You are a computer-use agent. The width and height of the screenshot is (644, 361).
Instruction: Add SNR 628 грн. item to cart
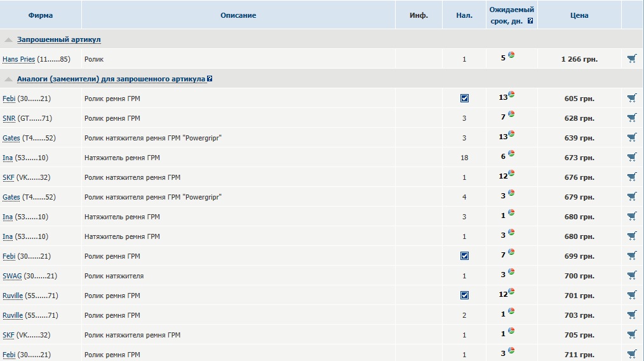(x=632, y=118)
